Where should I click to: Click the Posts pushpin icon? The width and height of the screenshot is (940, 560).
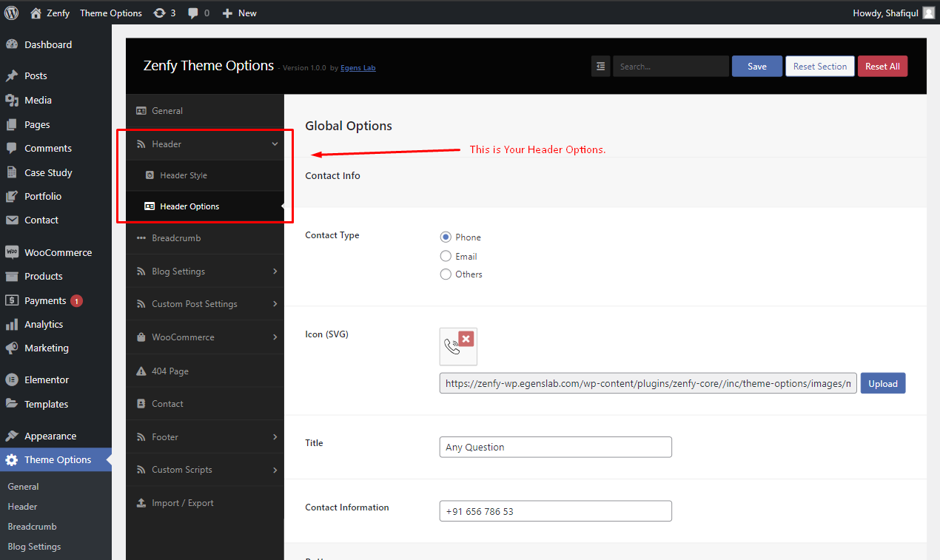coord(12,75)
